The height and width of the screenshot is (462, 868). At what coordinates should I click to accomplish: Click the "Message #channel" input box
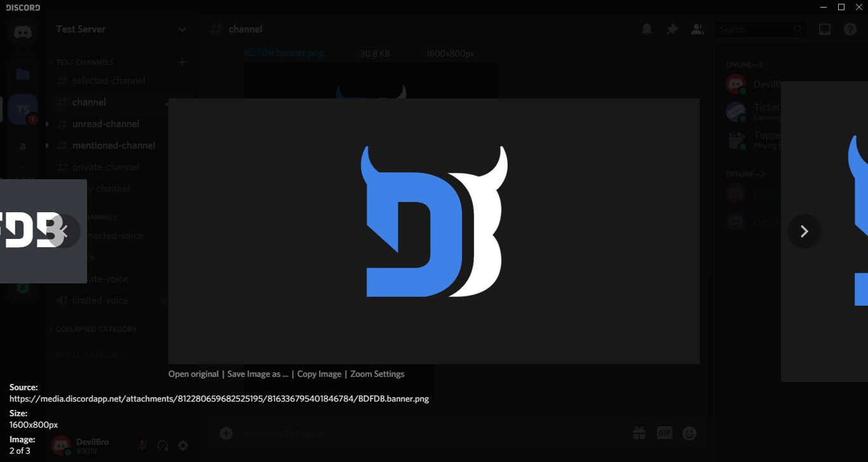pos(431,433)
